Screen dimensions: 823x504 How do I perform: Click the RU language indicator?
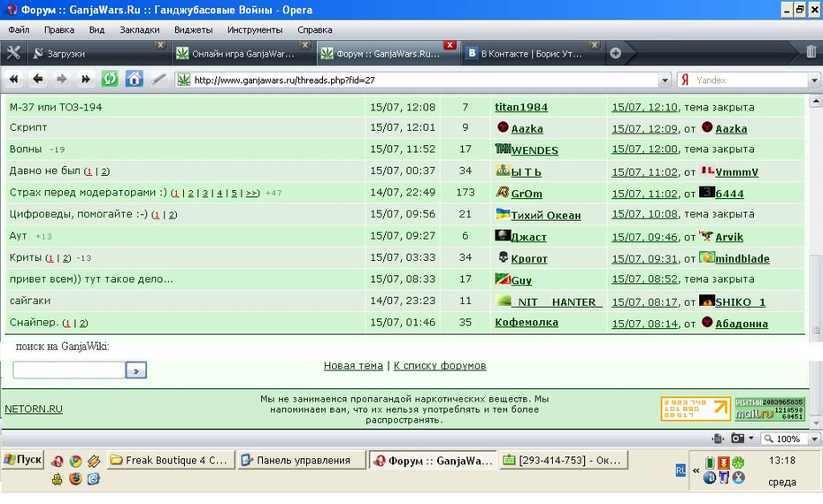tap(681, 470)
